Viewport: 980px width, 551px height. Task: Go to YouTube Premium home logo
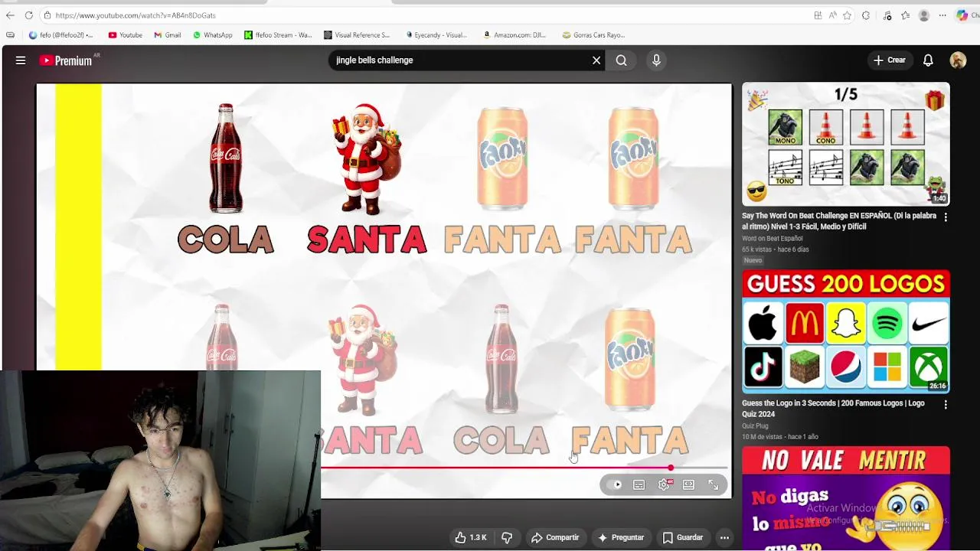(x=67, y=60)
